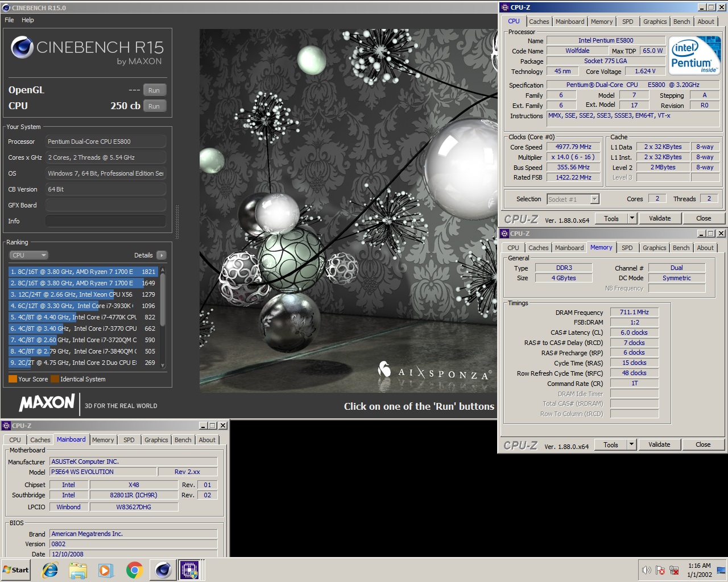The height and width of the screenshot is (582, 728).
Task: Click the network status tray icon
Action: pos(674,570)
